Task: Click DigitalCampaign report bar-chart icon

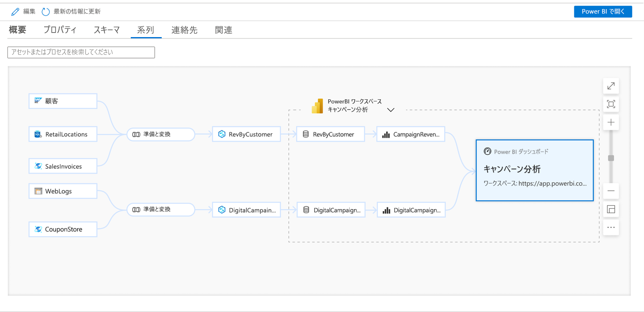Action: coord(387,210)
